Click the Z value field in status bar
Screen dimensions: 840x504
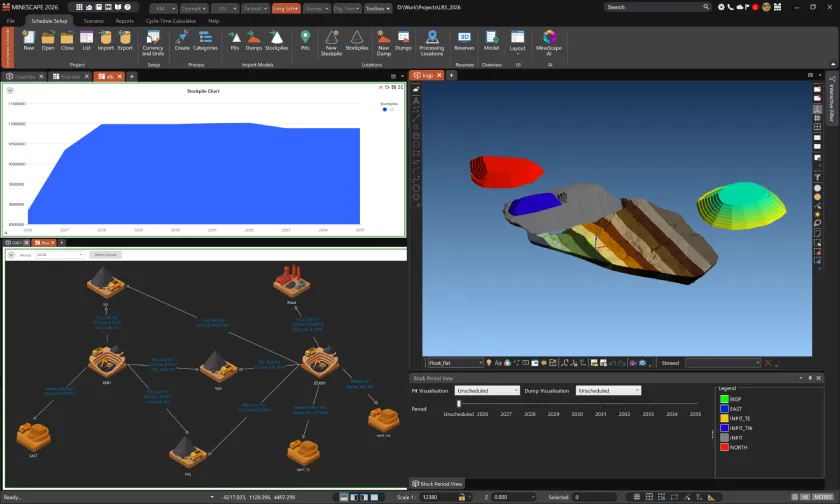click(514, 497)
